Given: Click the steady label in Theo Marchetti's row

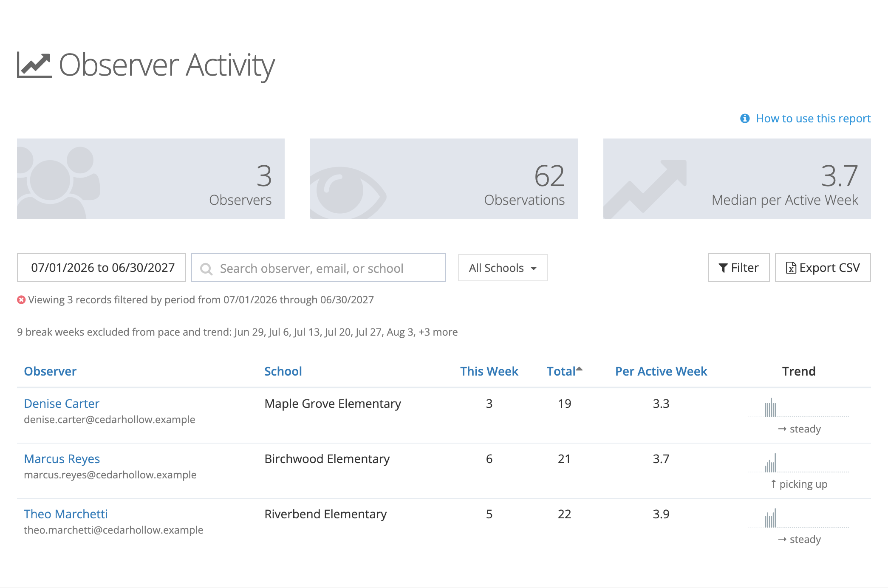Looking at the screenshot, I should pyautogui.click(x=799, y=540).
